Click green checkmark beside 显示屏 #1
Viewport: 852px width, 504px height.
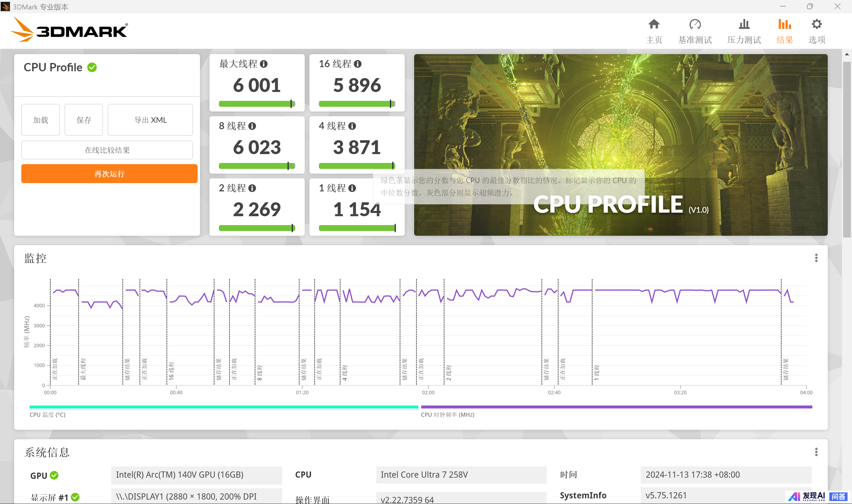tap(75, 497)
